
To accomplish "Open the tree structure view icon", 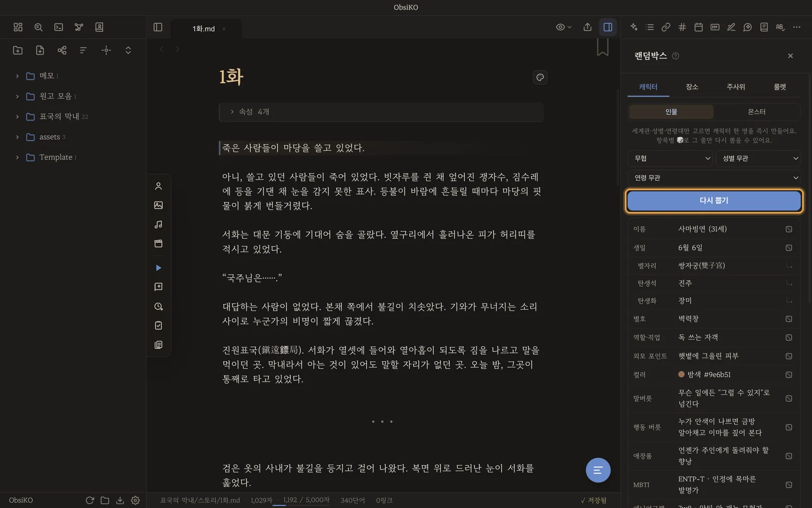I will click(62, 50).
